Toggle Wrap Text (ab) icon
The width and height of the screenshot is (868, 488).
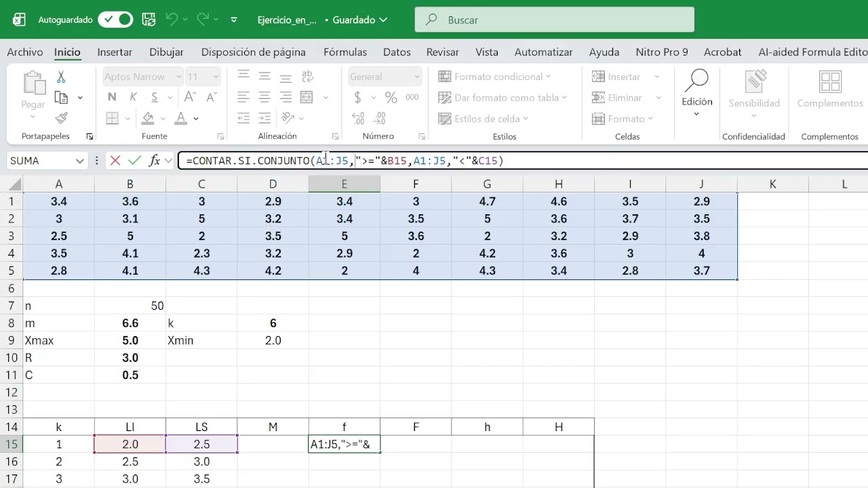coord(307,77)
